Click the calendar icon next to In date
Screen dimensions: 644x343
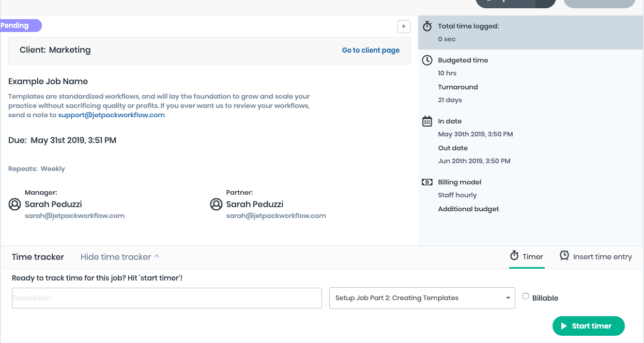[x=427, y=121]
